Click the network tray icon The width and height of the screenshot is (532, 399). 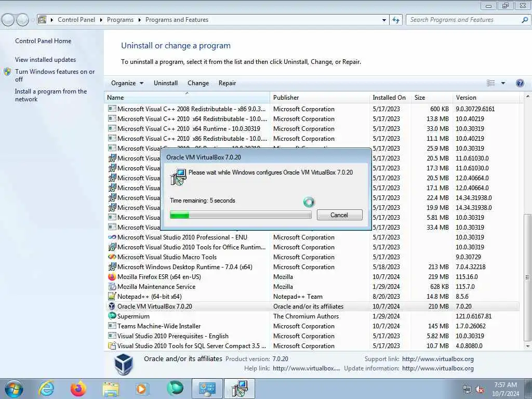pyautogui.click(x=467, y=389)
